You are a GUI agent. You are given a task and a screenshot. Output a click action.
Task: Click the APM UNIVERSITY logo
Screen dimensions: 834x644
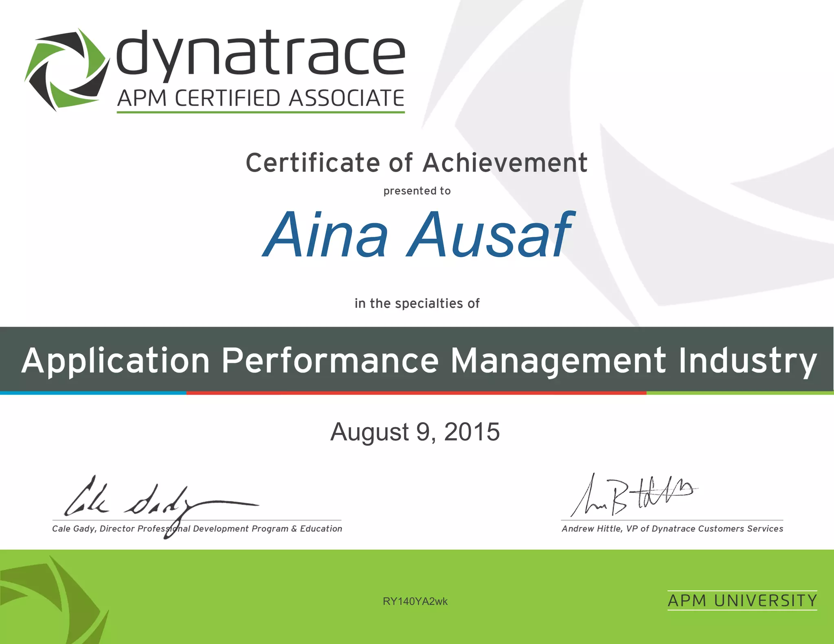pyautogui.click(x=742, y=600)
